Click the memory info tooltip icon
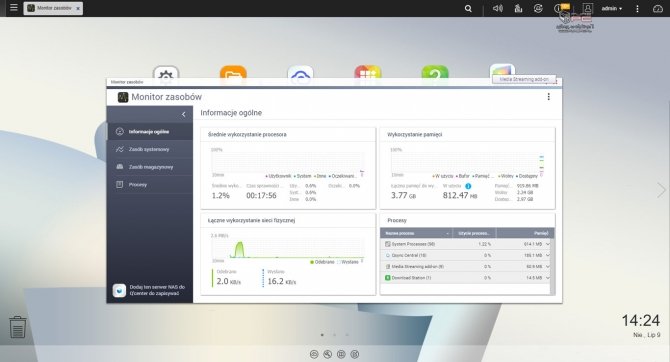The width and height of the screenshot is (670, 362). [x=468, y=186]
